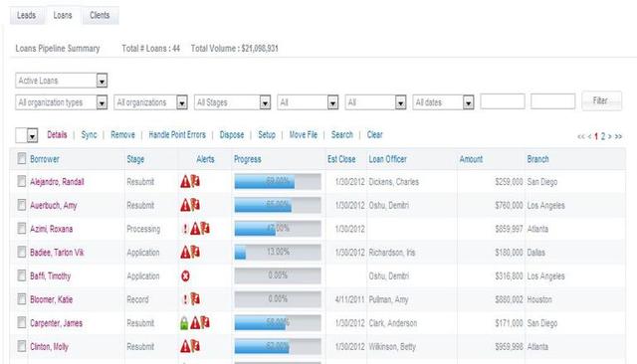Switch to the Clients tab
This screenshot has width=637, height=364.
(x=100, y=16)
